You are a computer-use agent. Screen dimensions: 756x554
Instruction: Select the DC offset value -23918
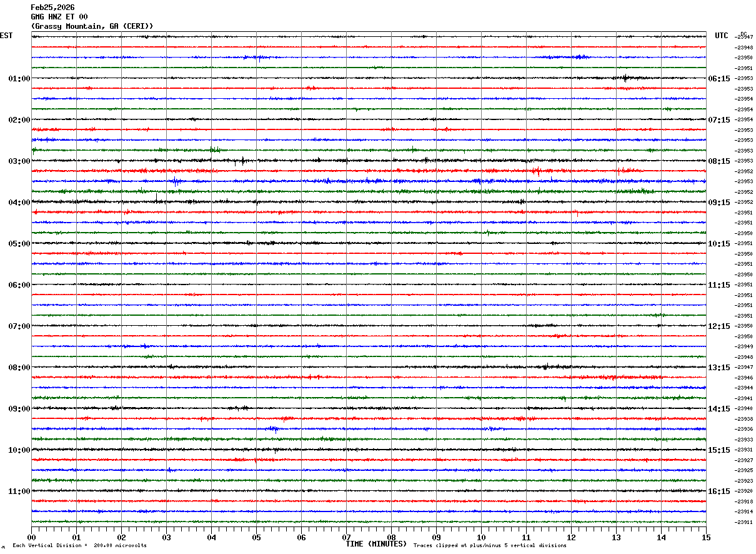click(744, 502)
